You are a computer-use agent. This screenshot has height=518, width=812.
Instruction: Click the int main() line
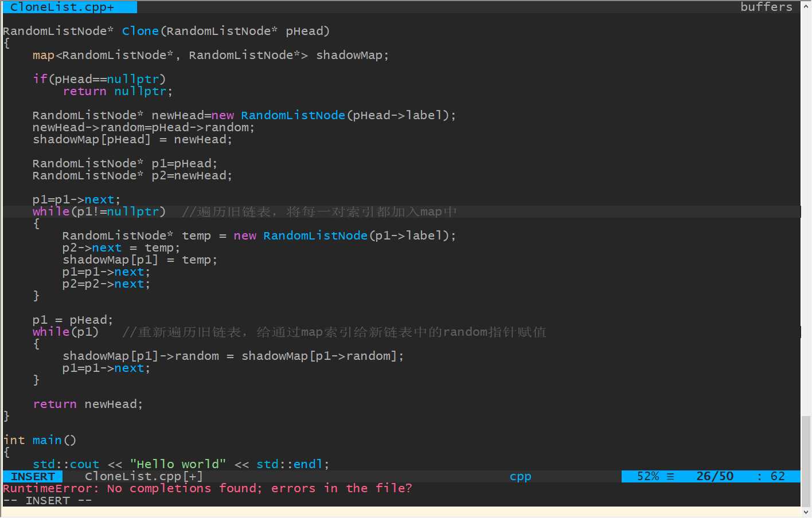coord(40,440)
